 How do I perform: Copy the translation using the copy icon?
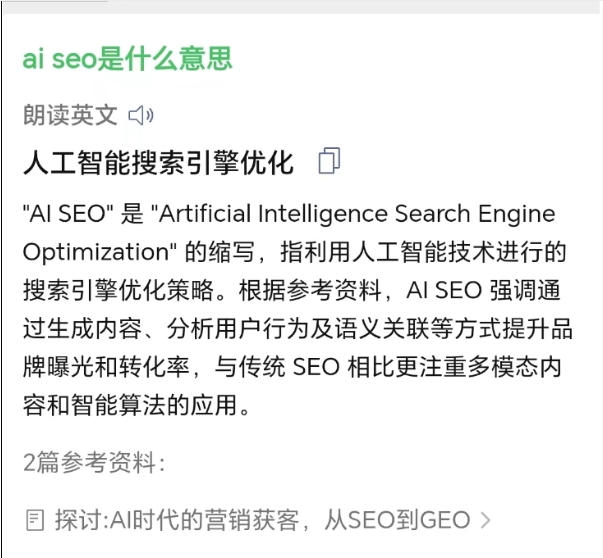329,161
